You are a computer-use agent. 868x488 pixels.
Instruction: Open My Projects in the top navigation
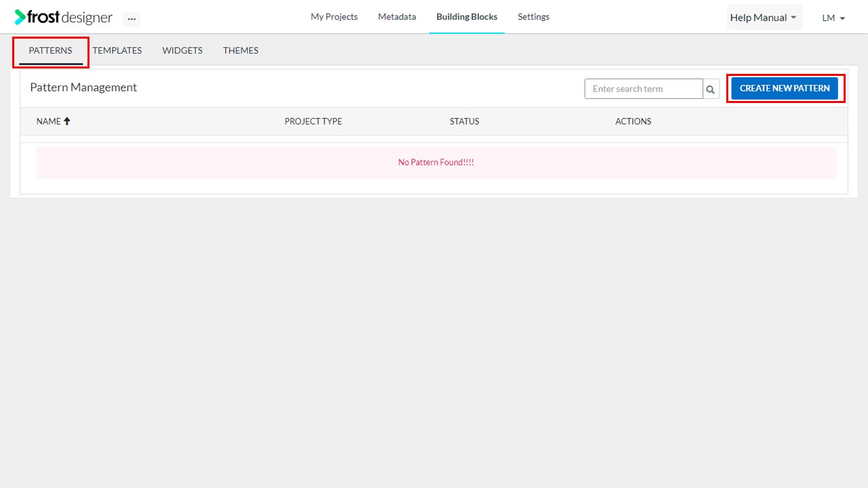334,17
